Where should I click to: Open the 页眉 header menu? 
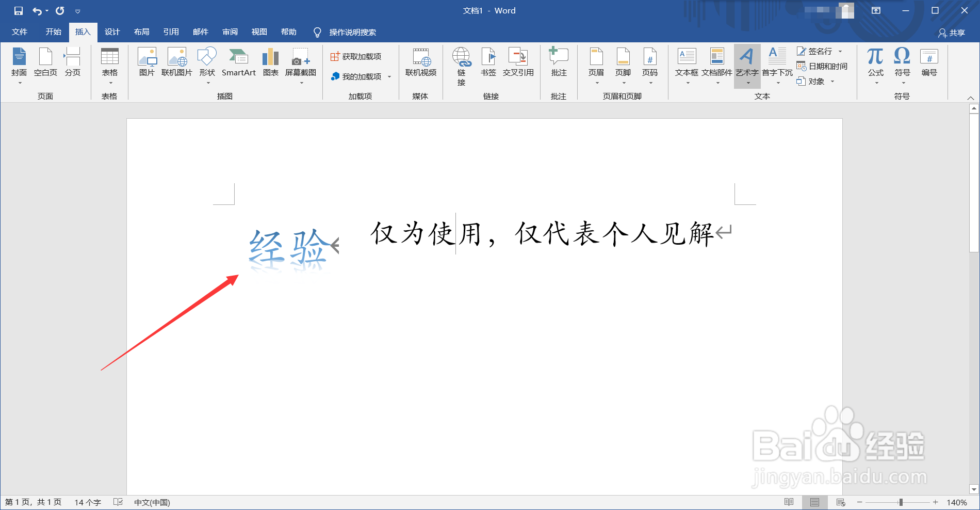[x=596, y=66]
